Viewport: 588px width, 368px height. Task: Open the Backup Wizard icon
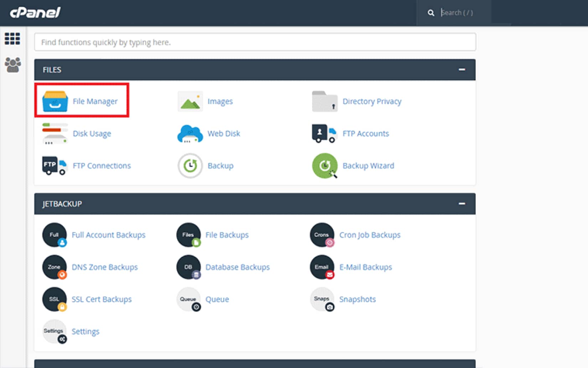(x=324, y=166)
